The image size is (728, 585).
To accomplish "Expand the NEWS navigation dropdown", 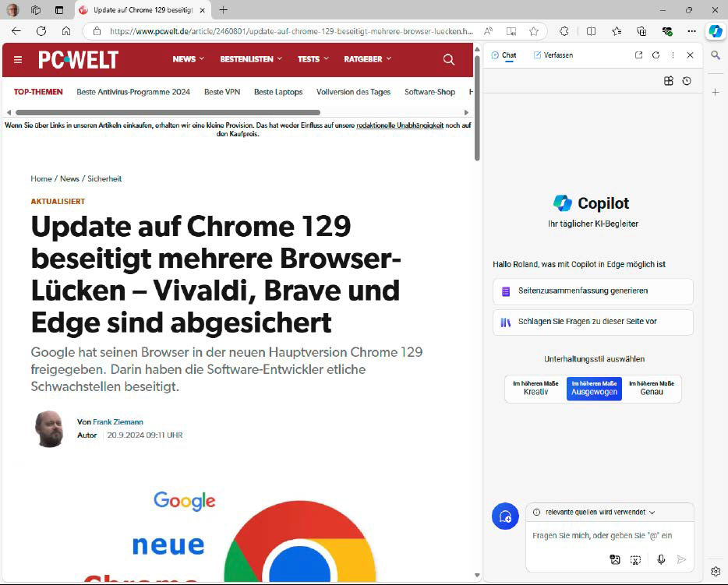I will pyautogui.click(x=188, y=59).
